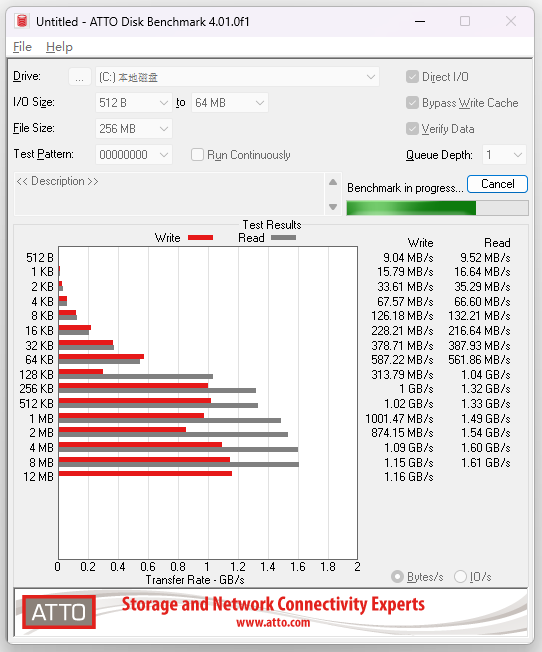This screenshot has height=652, width=542.
Task: Click the ATTO logo in the banner
Action: click(x=59, y=612)
